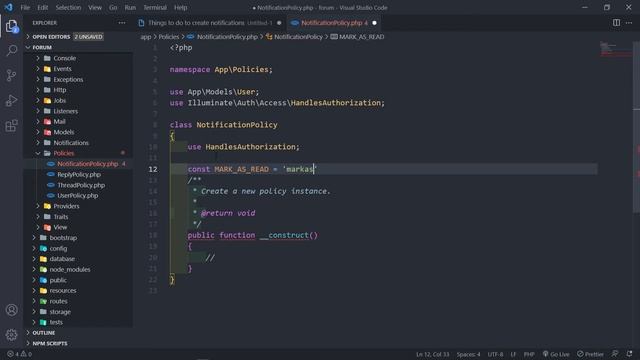Image resolution: width=640 pixels, height=360 pixels.
Task: Open Run and Debug view
Action: tap(11, 100)
